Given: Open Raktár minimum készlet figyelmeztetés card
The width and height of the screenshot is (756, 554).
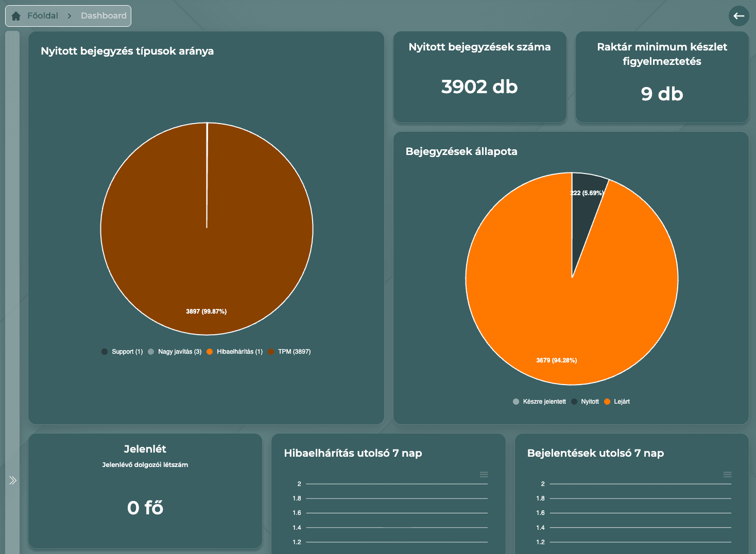Looking at the screenshot, I should tap(662, 77).
